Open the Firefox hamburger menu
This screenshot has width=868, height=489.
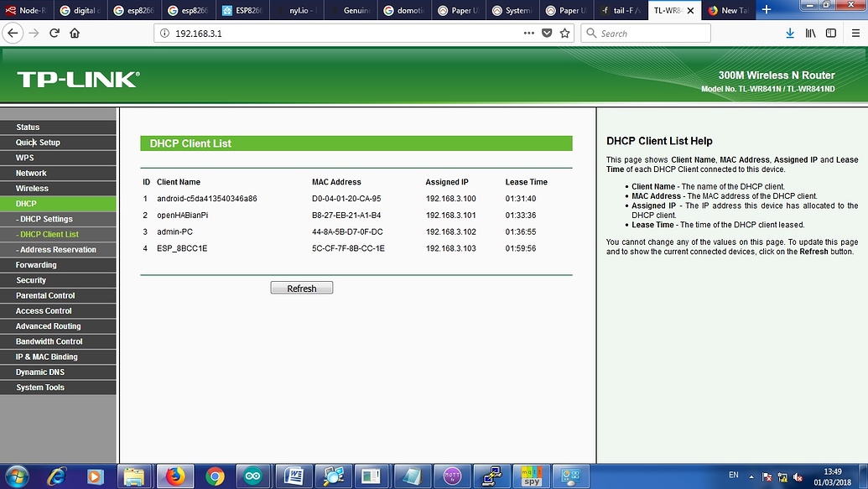click(x=855, y=34)
